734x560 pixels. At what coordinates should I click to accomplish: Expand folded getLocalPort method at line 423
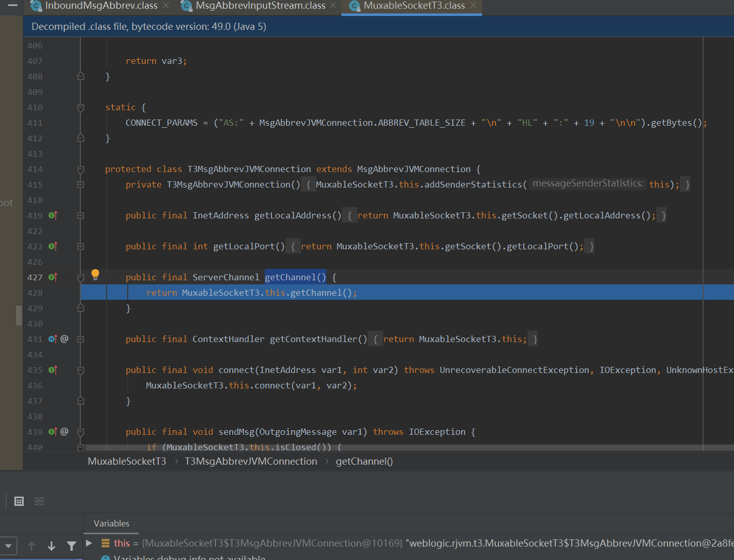(80, 246)
